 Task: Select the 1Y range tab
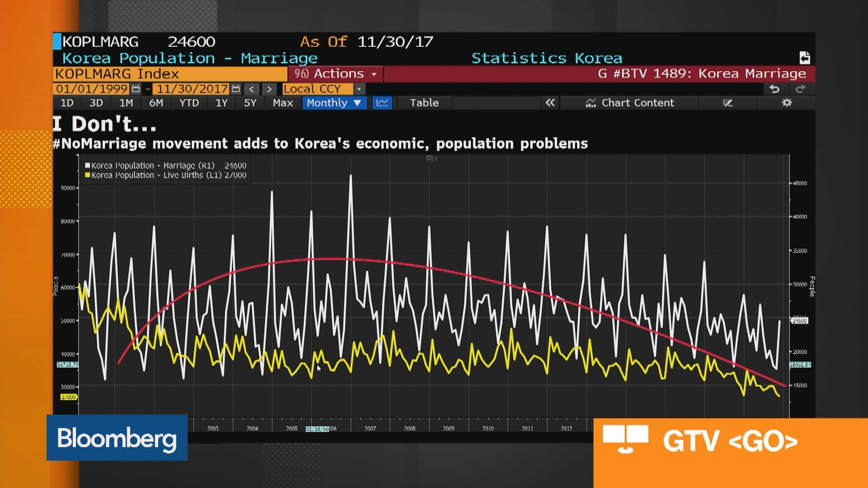click(x=222, y=103)
